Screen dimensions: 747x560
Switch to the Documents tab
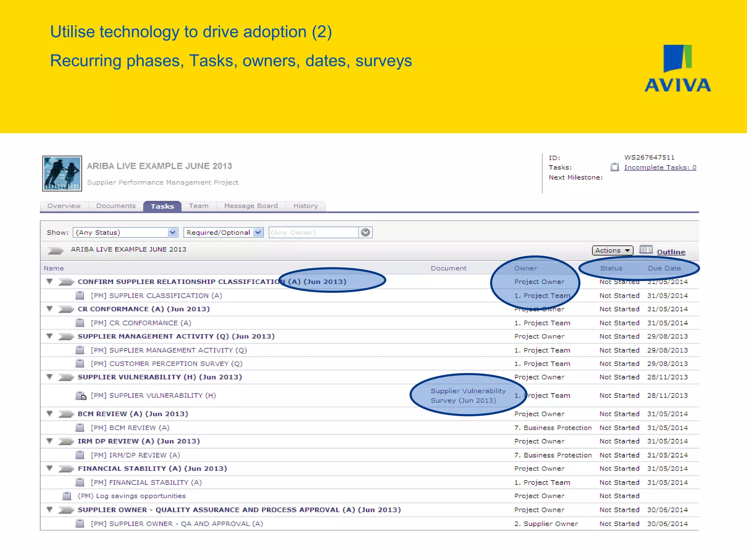point(116,206)
